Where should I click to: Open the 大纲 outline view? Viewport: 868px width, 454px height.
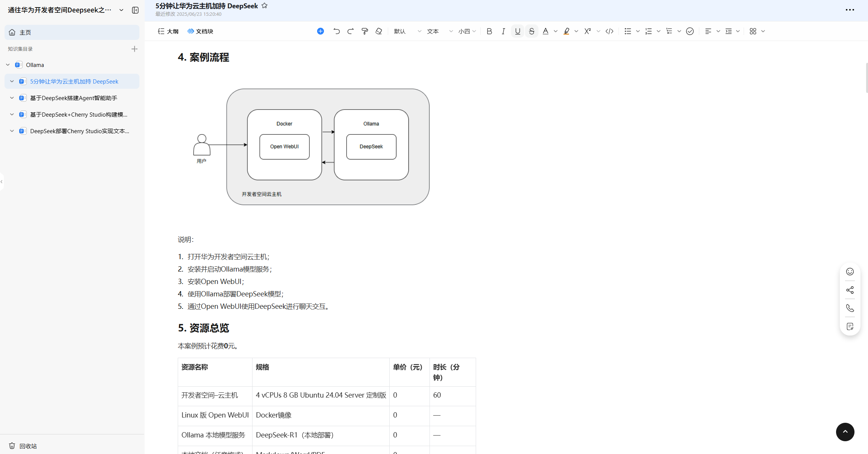[168, 31]
